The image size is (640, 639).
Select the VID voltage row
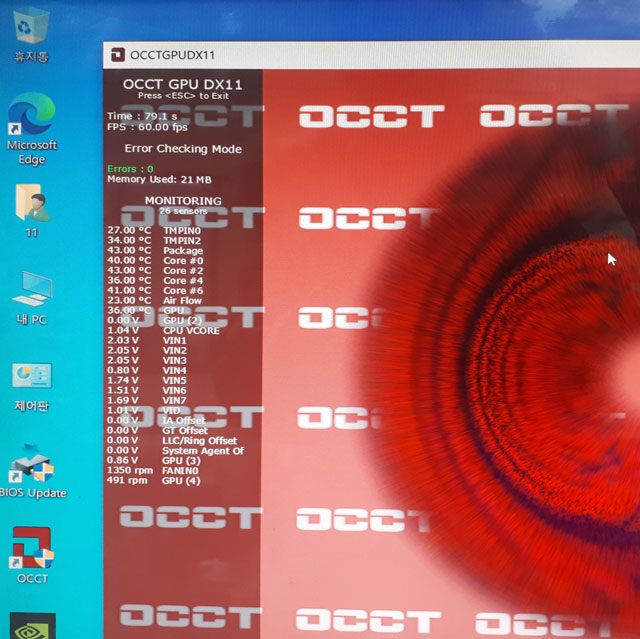[144, 410]
